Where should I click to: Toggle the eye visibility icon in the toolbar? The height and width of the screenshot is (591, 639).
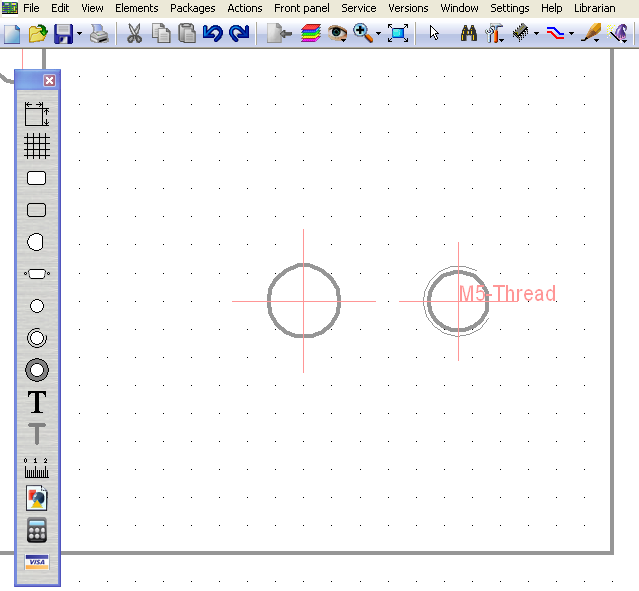[338, 33]
